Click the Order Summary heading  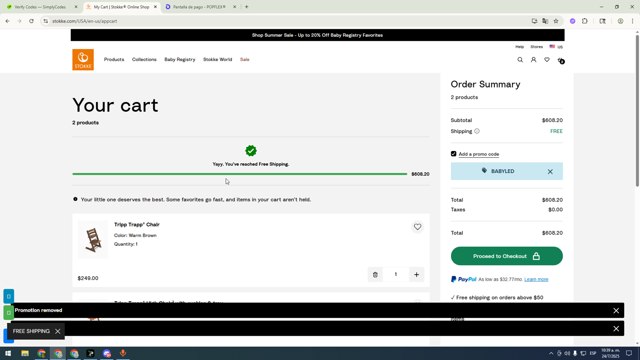pos(485,84)
